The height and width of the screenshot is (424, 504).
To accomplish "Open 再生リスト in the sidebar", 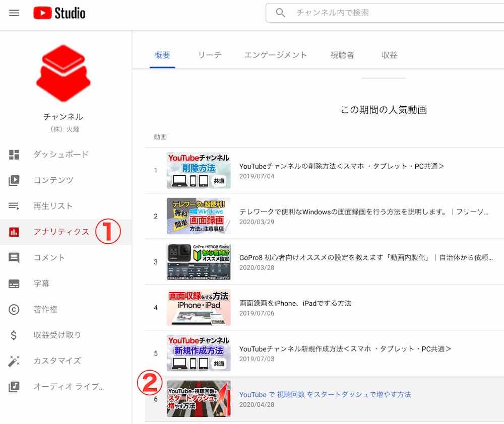I will click(x=66, y=206).
